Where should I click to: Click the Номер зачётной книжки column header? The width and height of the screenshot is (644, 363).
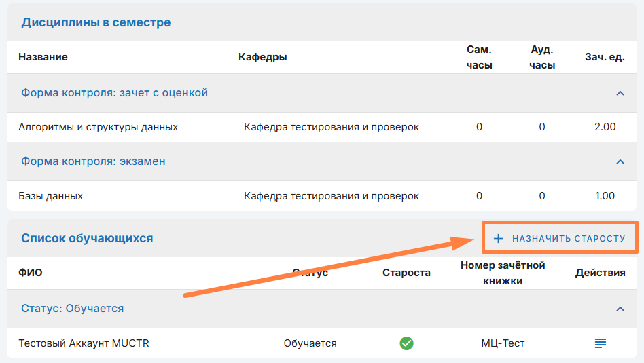click(503, 273)
